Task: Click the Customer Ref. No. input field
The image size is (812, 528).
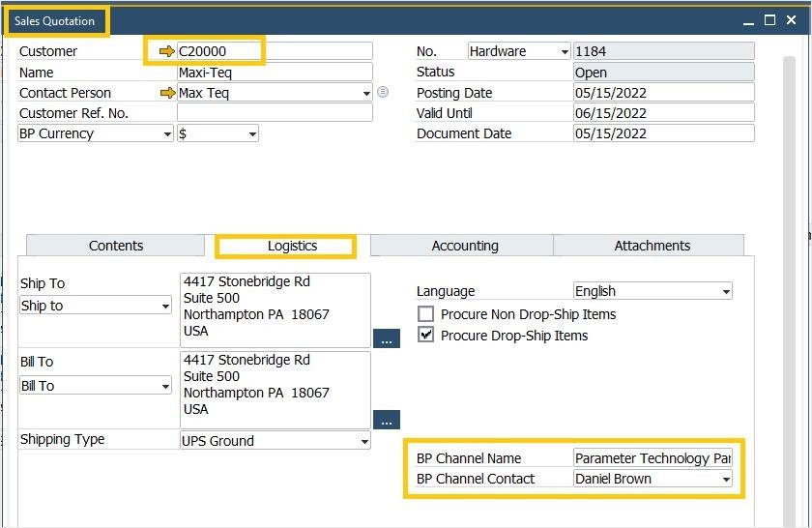Action: (274, 113)
